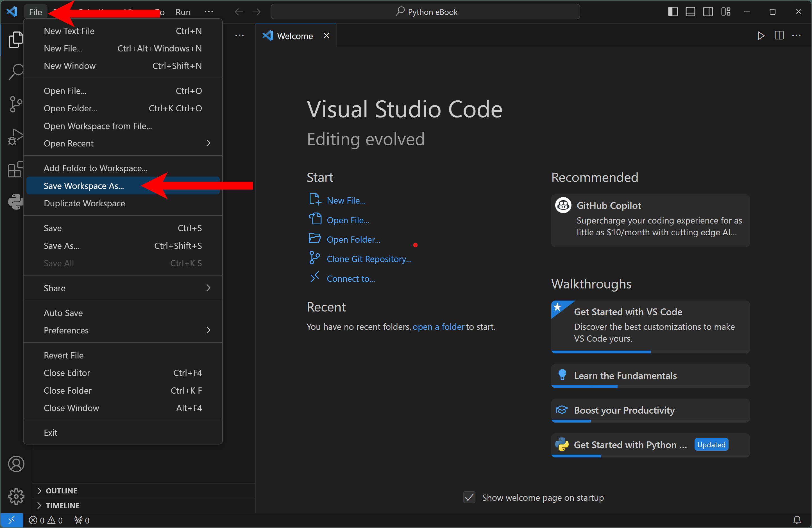812x528 pixels.
Task: Open the Accounts icon
Action: coord(16,464)
